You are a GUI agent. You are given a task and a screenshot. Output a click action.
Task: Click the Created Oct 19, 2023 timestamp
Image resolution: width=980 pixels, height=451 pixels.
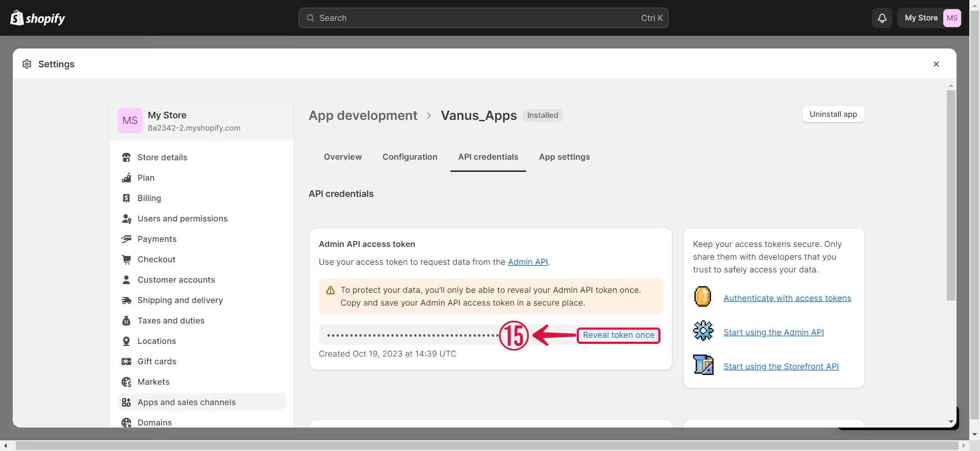tap(387, 354)
